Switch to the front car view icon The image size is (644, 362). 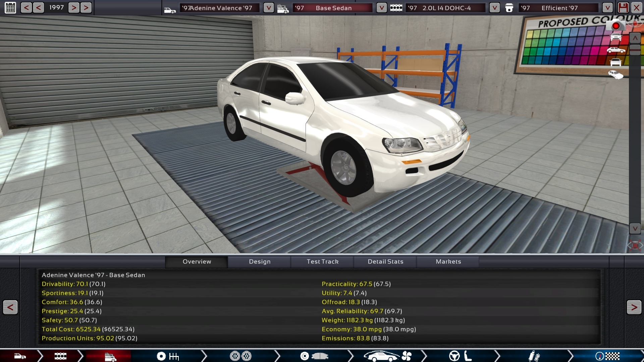616,37
